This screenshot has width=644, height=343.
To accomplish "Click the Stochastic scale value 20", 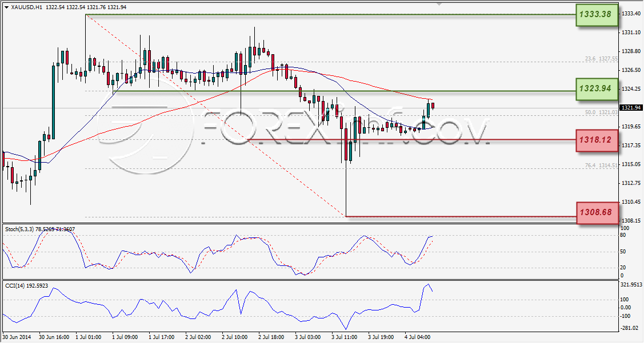I will (623, 268).
